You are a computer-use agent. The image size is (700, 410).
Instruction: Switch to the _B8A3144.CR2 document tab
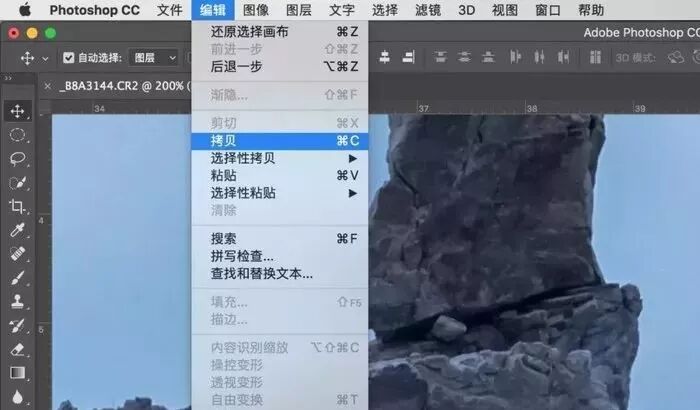(124, 86)
